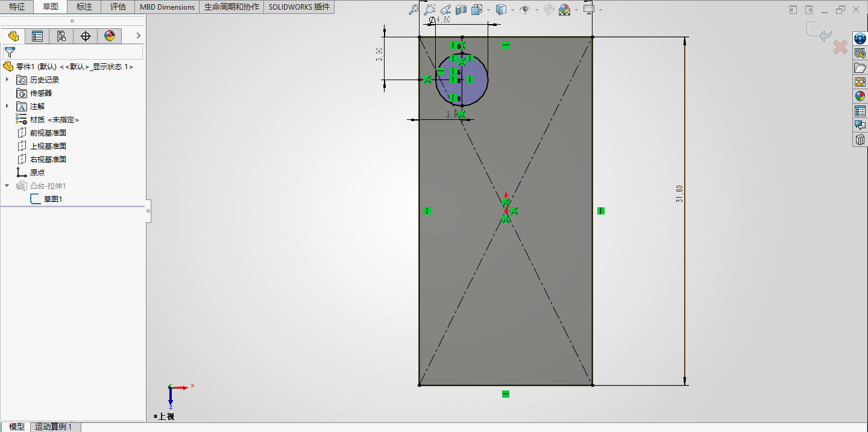Activate the Section View tool

click(x=461, y=10)
